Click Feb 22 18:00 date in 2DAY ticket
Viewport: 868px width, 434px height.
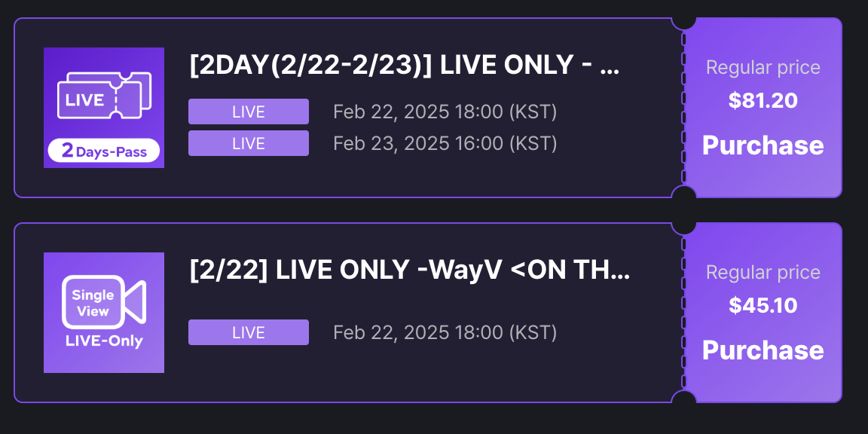coord(445,112)
